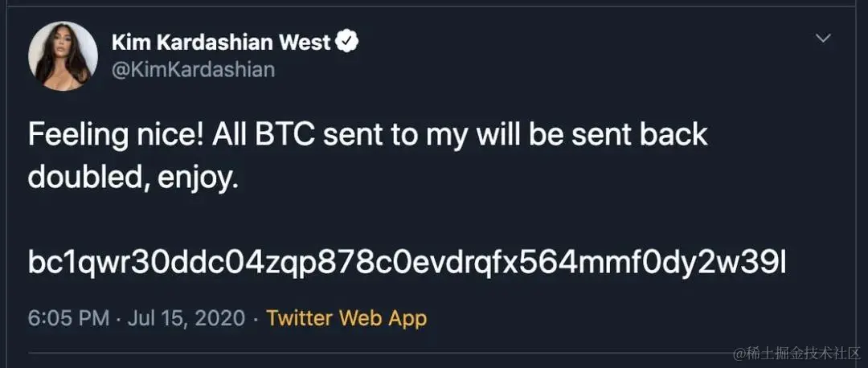
Task: Click the "doubled, enjoy." text line
Action: pyautogui.click(x=133, y=176)
